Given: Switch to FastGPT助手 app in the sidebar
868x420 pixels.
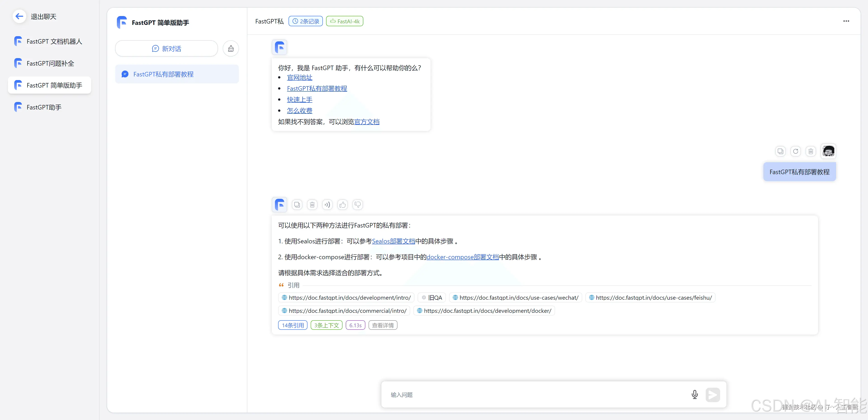Looking at the screenshot, I should (44, 107).
